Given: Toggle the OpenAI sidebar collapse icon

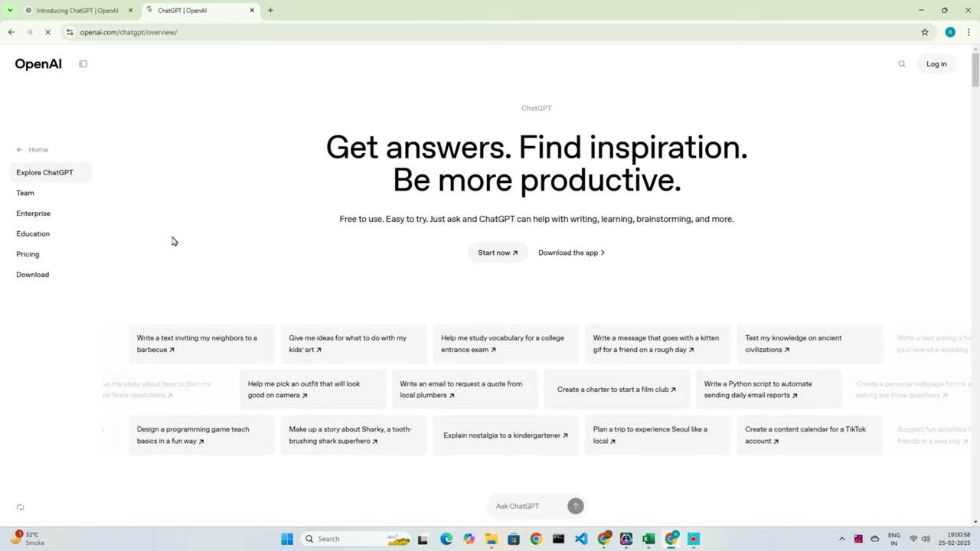Looking at the screenshot, I should click(x=83, y=64).
